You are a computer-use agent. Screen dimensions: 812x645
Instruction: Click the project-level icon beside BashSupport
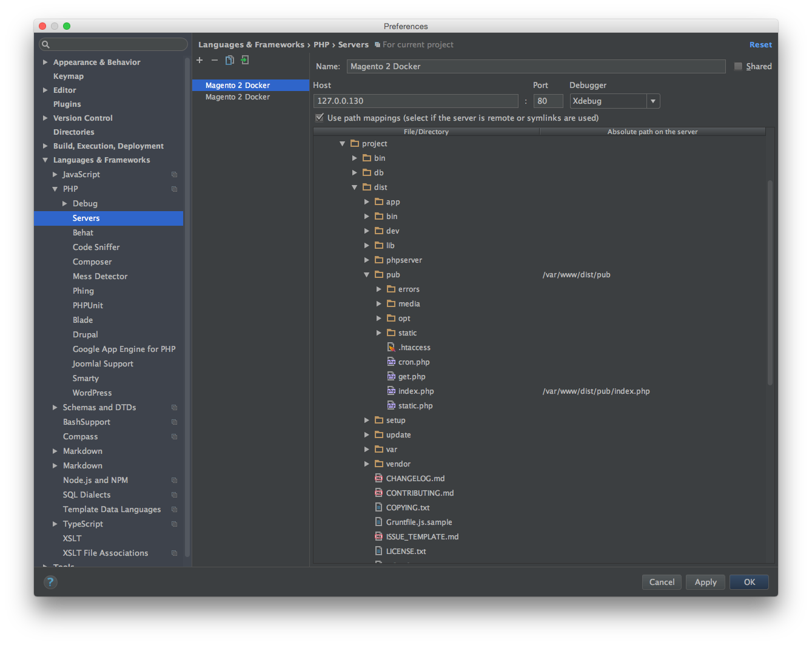tap(174, 422)
